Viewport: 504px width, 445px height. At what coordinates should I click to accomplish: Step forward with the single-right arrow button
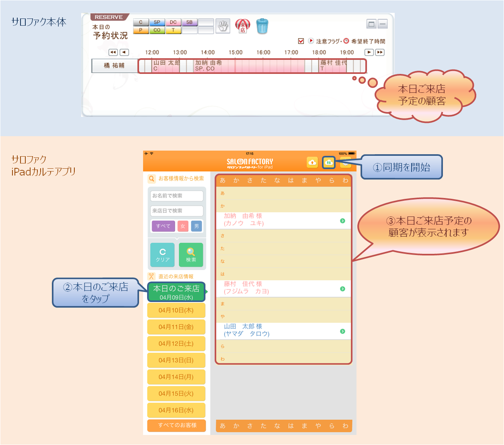(x=369, y=52)
